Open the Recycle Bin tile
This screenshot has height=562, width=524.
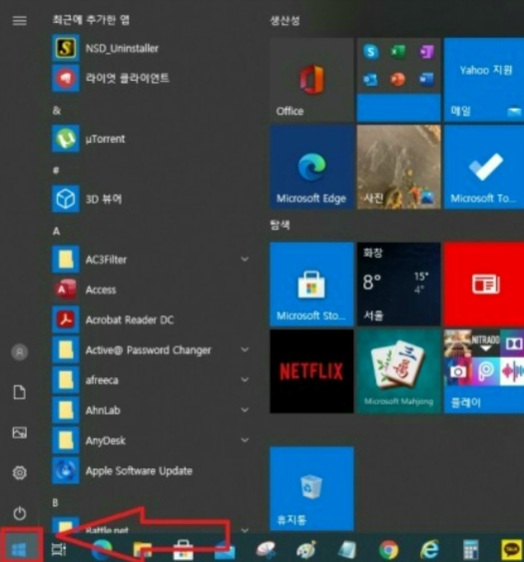tap(311, 488)
